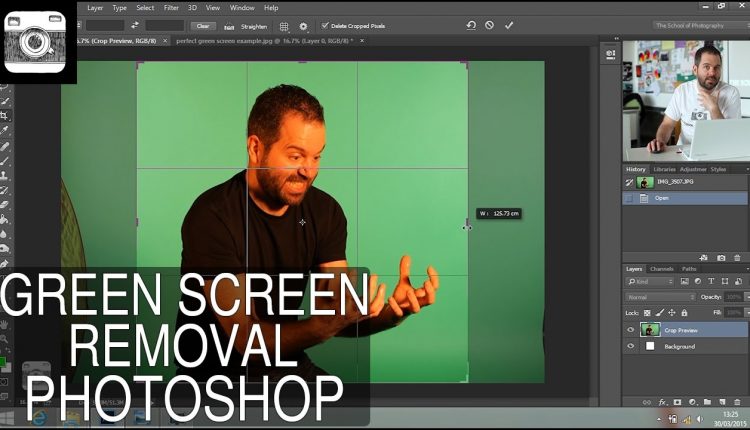The image size is (750, 430).
Task: Switch to the Channels tab
Action: tap(662, 269)
